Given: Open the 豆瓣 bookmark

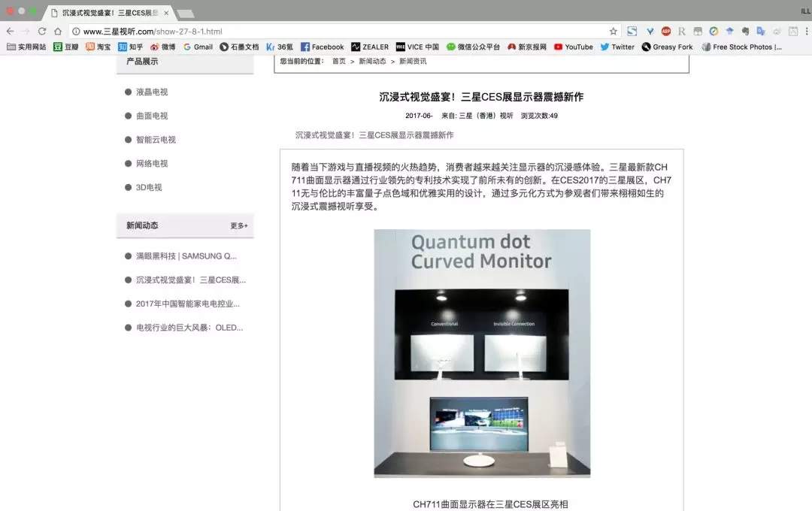Looking at the screenshot, I should tap(65, 47).
